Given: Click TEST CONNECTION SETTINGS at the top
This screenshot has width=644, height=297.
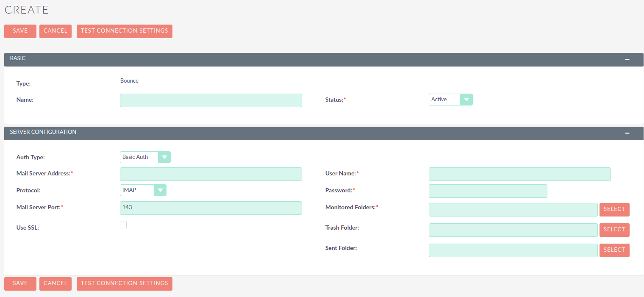Looking at the screenshot, I should pyautogui.click(x=124, y=31).
